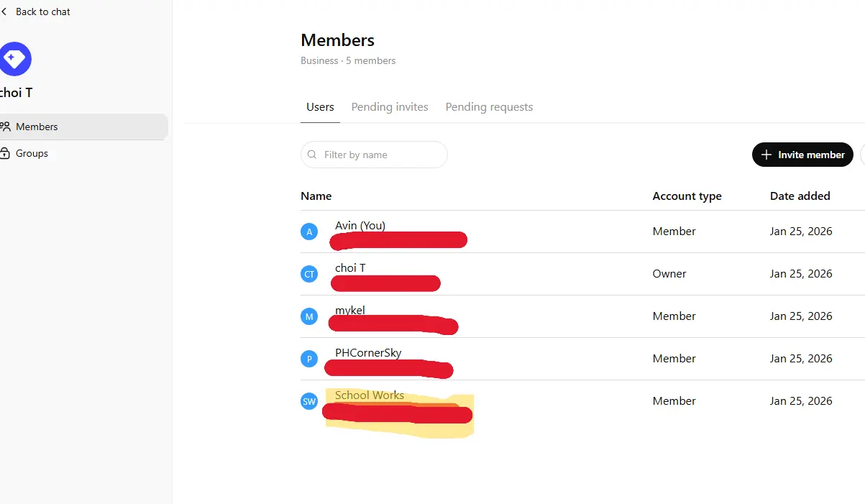Open the Pending requests tab
Screen dimensions: 865x504
[489, 107]
